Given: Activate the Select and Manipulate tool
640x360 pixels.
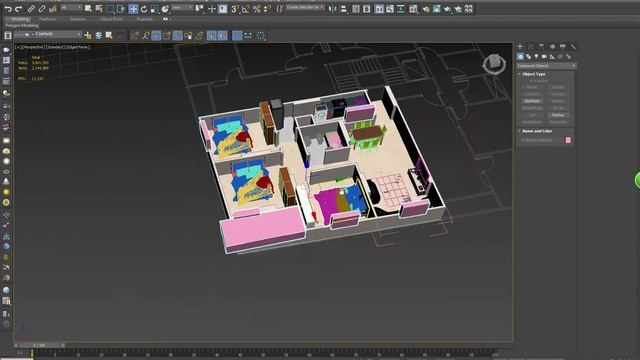Looking at the screenshot, I should (211, 9).
